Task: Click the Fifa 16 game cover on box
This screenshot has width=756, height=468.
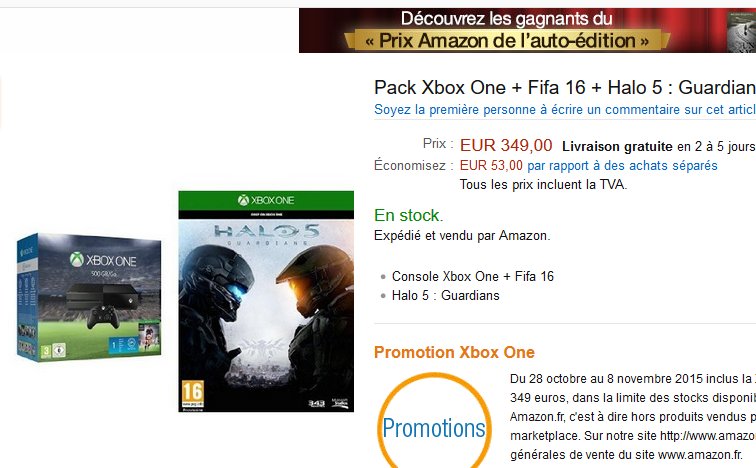Action: pos(148,338)
